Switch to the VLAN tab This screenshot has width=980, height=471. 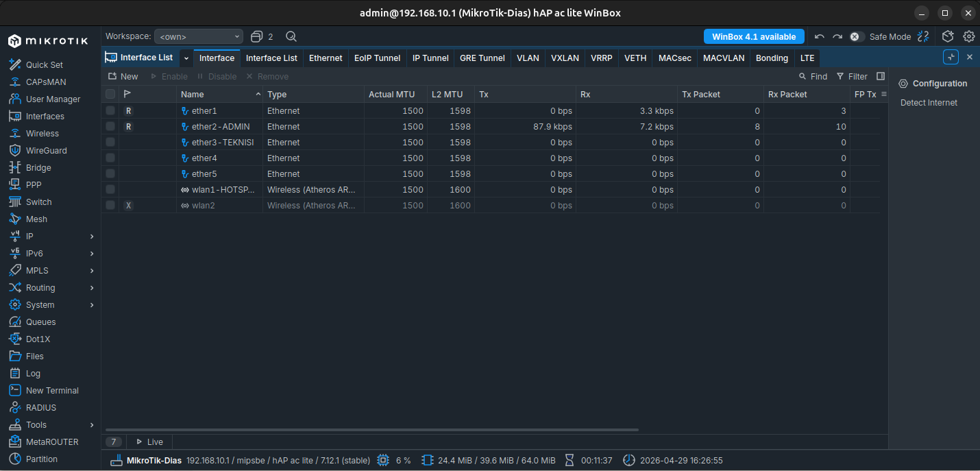tap(528, 58)
